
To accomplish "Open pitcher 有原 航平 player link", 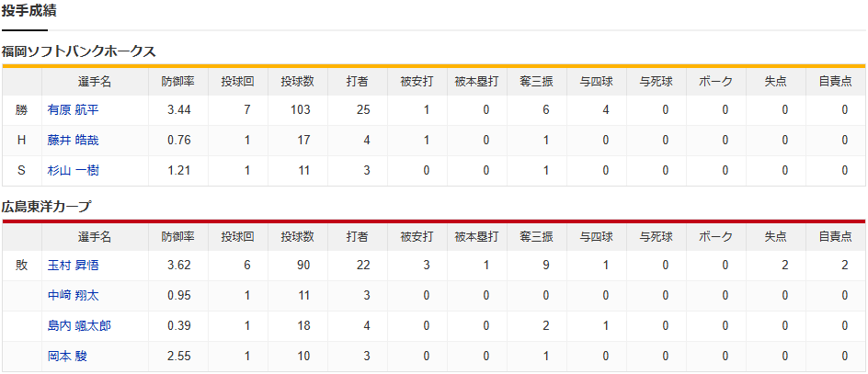I will coord(73,110).
